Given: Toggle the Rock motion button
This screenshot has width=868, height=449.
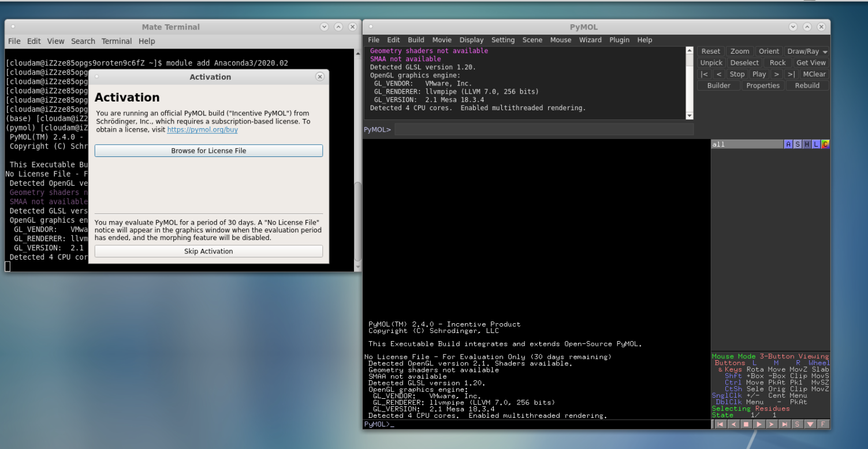Looking at the screenshot, I should (x=777, y=63).
